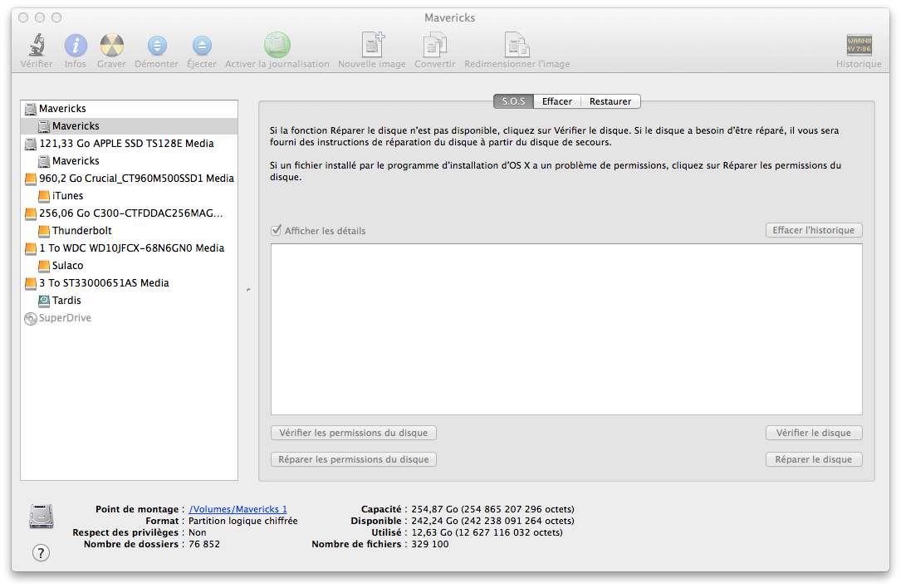
Task: Select 121,33 Go APPLE SSD TS128E Media
Action: 130,144
